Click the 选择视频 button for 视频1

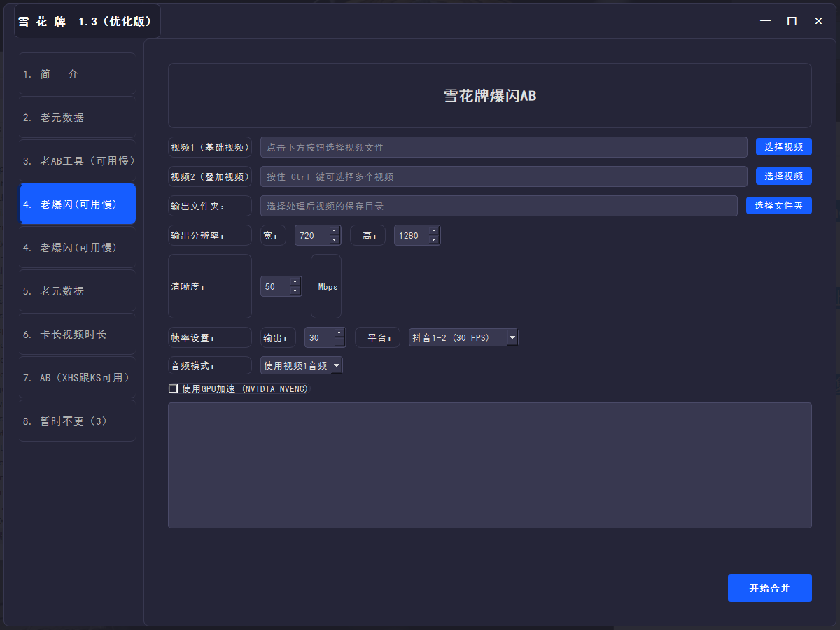(x=783, y=146)
